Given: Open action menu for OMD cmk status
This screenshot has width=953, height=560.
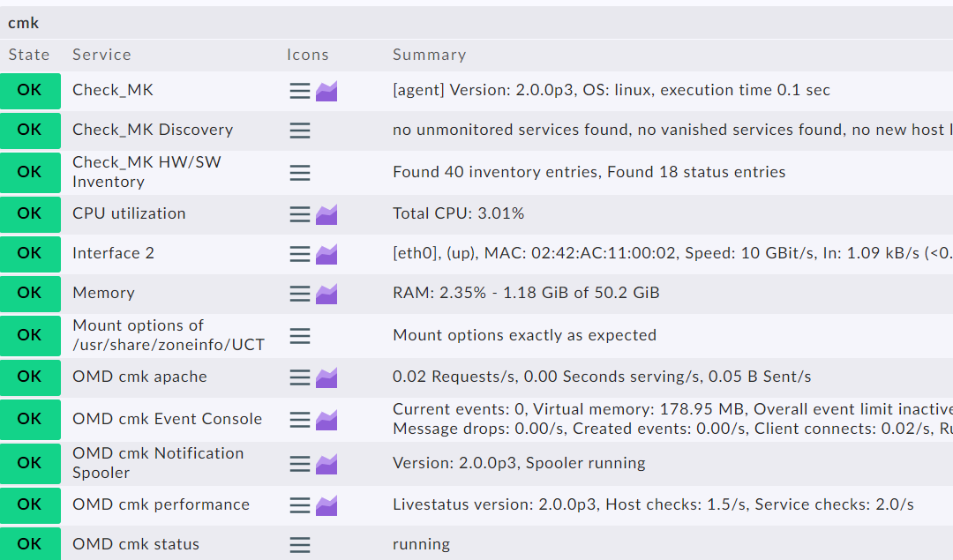Looking at the screenshot, I should pos(300,545).
